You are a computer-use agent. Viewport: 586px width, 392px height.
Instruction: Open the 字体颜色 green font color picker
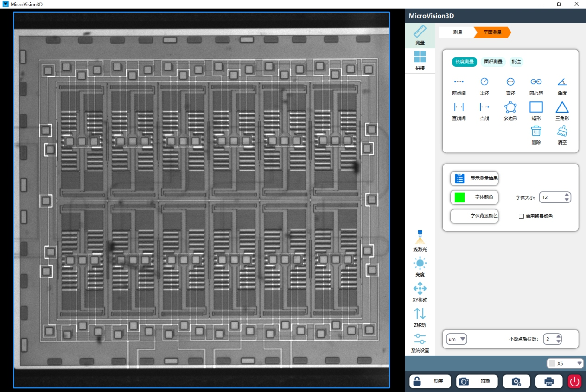tap(474, 197)
